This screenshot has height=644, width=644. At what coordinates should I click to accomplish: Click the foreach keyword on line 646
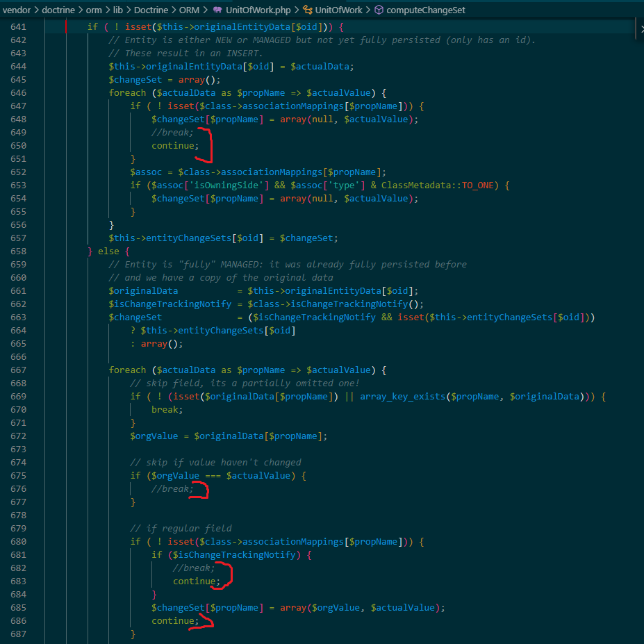pos(127,93)
